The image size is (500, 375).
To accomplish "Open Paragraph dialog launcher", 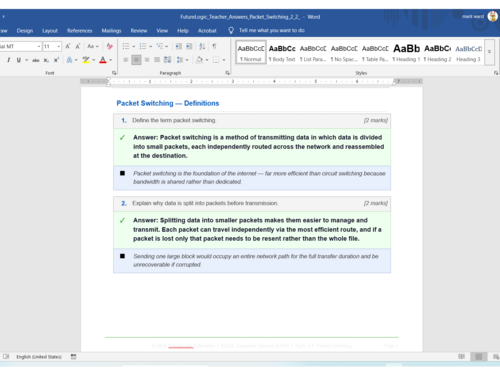I will [228, 73].
